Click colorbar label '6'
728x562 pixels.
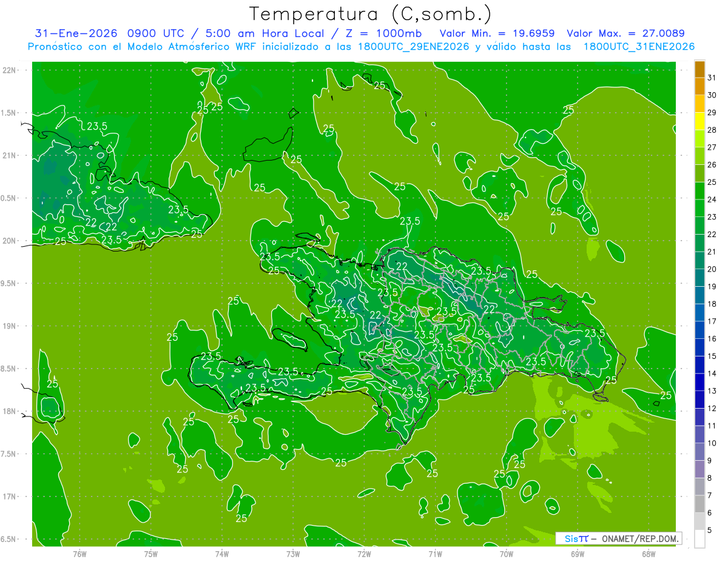[710, 513]
